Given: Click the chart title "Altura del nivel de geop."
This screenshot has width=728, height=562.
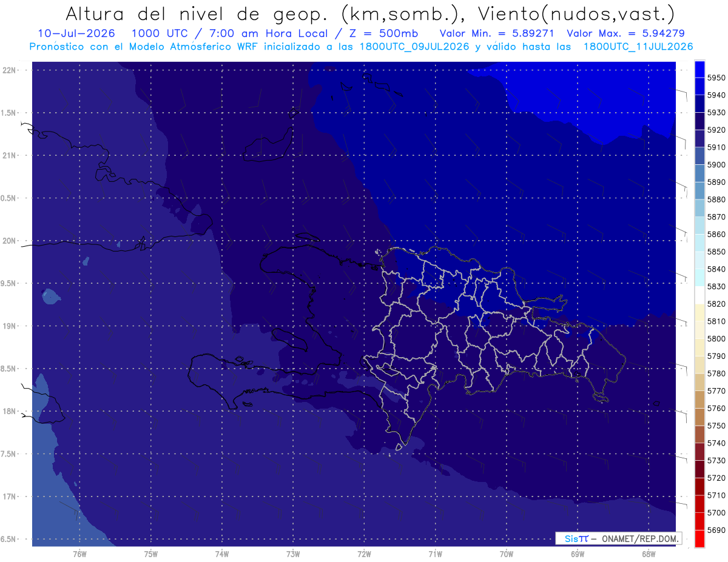Looking at the screenshot, I should [x=195, y=14].
